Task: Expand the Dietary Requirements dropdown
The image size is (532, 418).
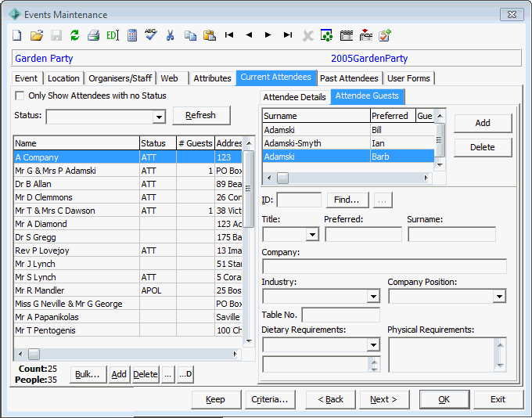Action: pos(373,345)
